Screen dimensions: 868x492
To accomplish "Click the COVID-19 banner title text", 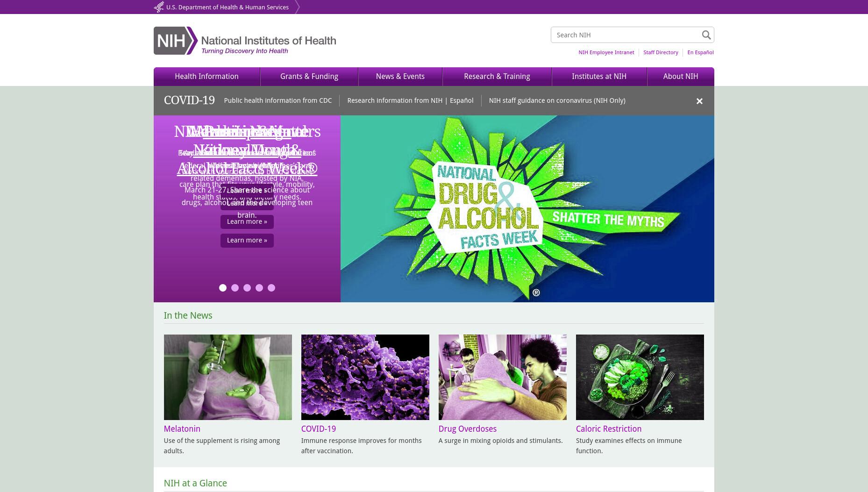I will click(x=189, y=100).
